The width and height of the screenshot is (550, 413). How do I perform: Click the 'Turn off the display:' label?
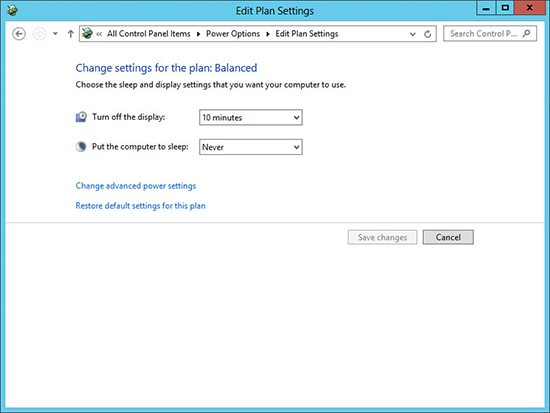pyautogui.click(x=128, y=117)
